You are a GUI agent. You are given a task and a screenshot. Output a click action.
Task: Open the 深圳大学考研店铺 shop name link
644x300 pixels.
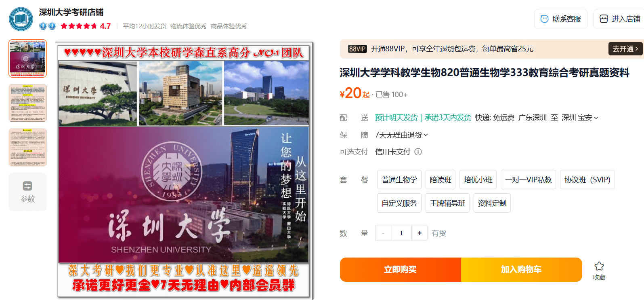(x=71, y=13)
